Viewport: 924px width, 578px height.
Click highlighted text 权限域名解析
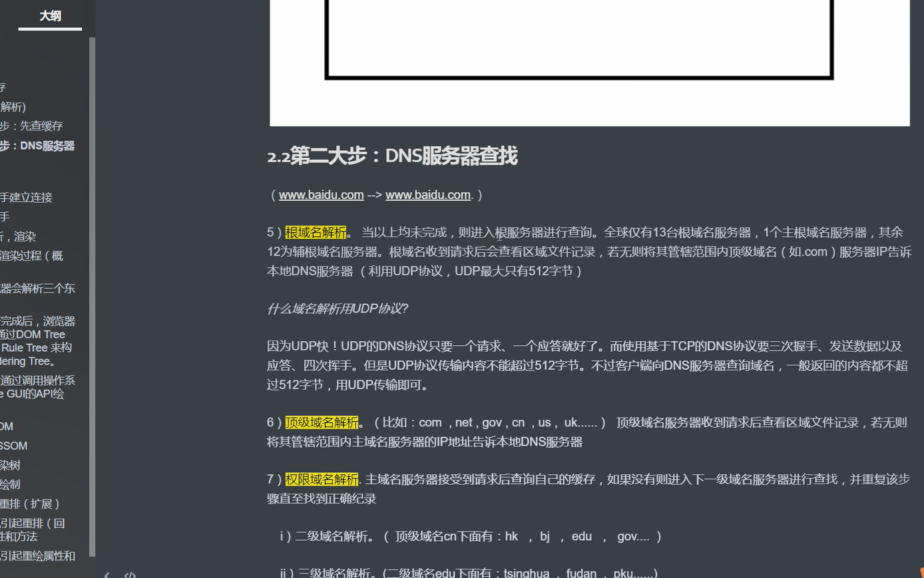coord(322,479)
